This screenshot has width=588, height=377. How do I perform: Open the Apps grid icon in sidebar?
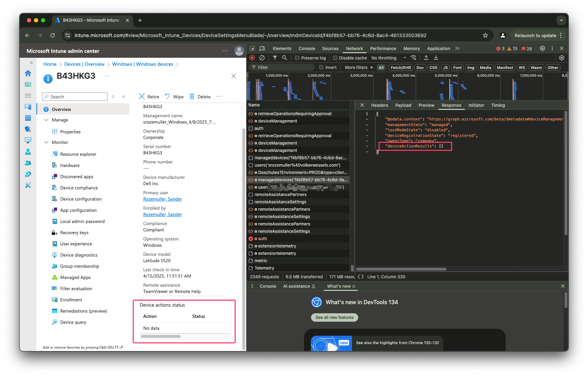28,118
